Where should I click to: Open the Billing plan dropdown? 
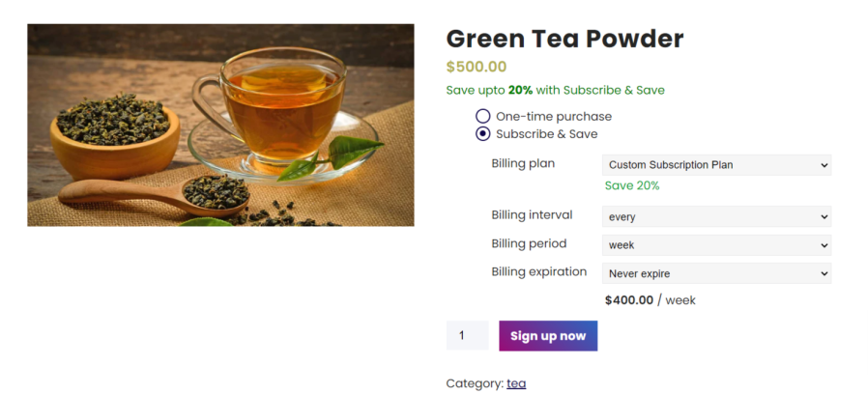pos(716,165)
